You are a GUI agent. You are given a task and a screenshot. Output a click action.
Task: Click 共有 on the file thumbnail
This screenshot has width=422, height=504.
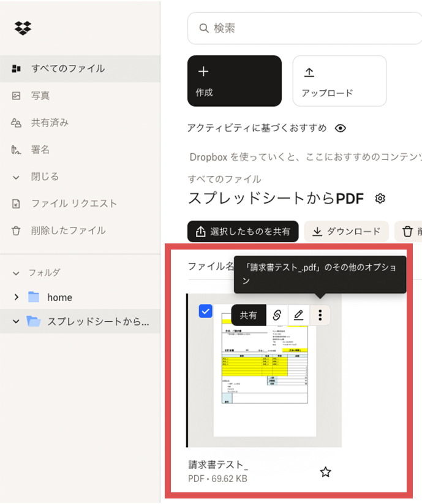tap(248, 315)
